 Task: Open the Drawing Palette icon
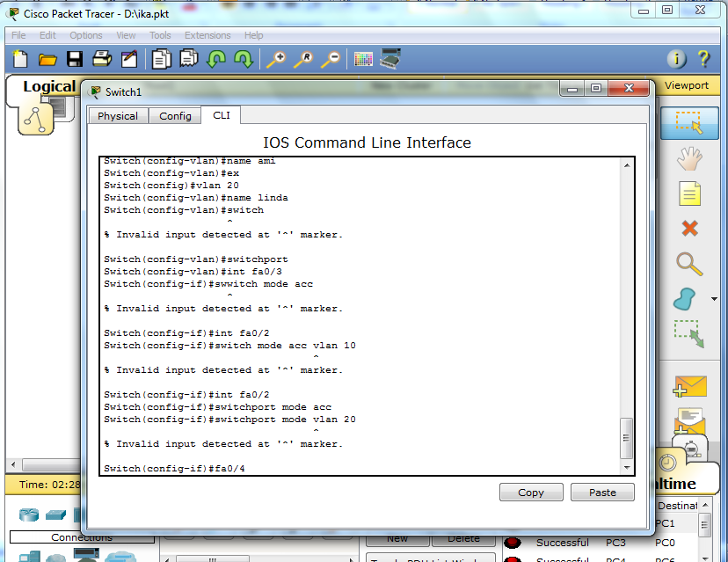(363, 60)
